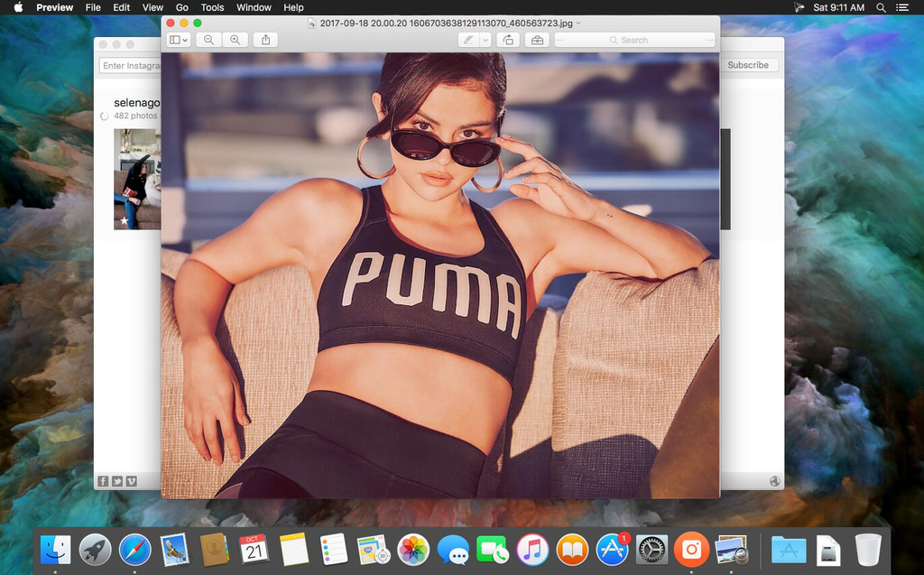Select the starred photo thumbnail
This screenshot has width=924, height=575.
136,179
